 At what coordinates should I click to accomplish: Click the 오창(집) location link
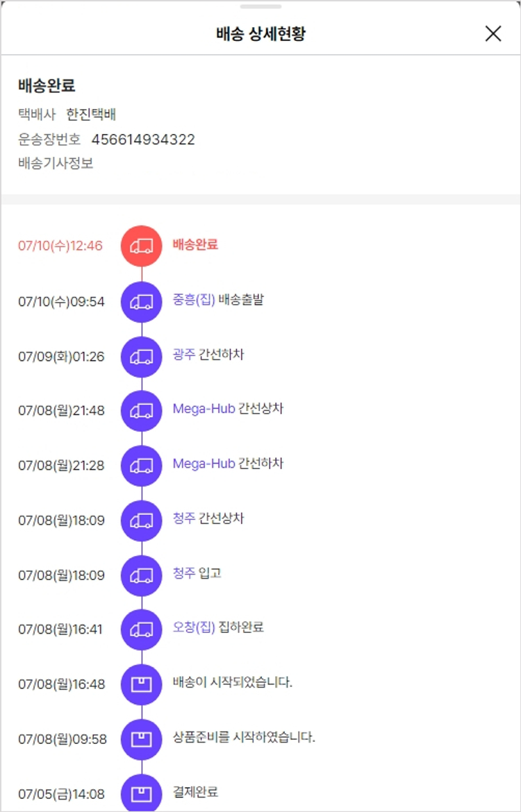(x=194, y=627)
